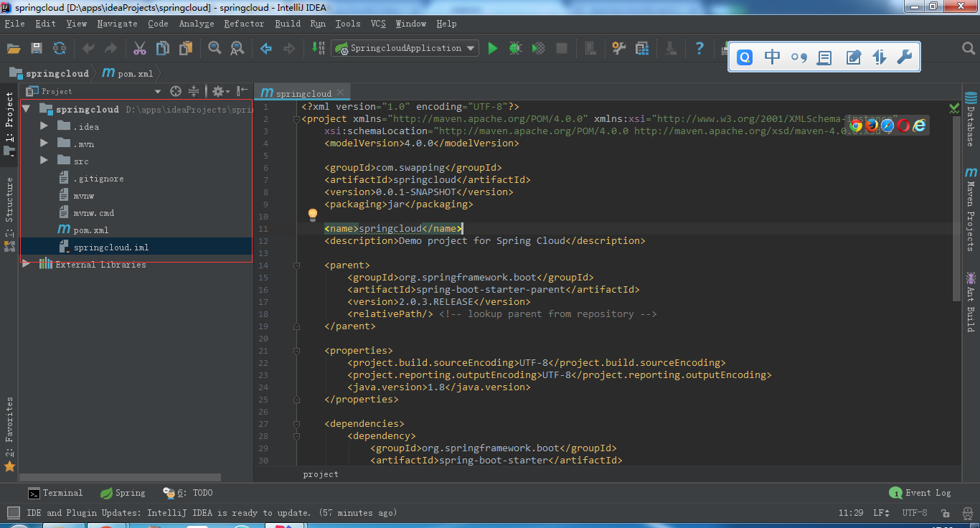Open the Refactor menu
This screenshot has width=980, height=528.
tap(244, 24)
